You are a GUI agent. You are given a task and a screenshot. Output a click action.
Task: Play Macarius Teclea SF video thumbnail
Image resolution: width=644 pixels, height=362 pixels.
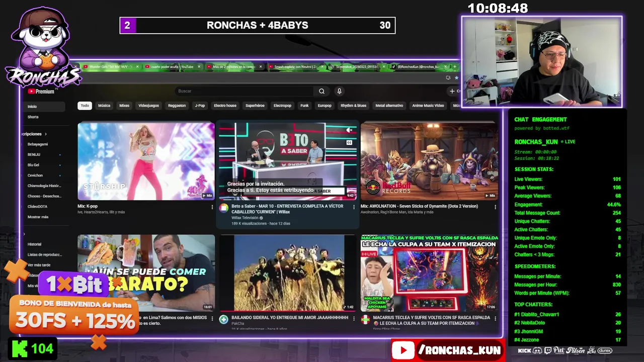(429, 273)
